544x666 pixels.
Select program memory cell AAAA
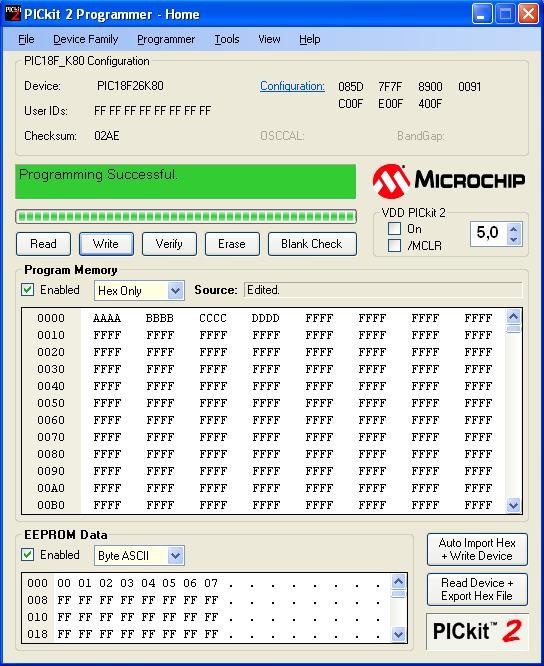(x=107, y=318)
